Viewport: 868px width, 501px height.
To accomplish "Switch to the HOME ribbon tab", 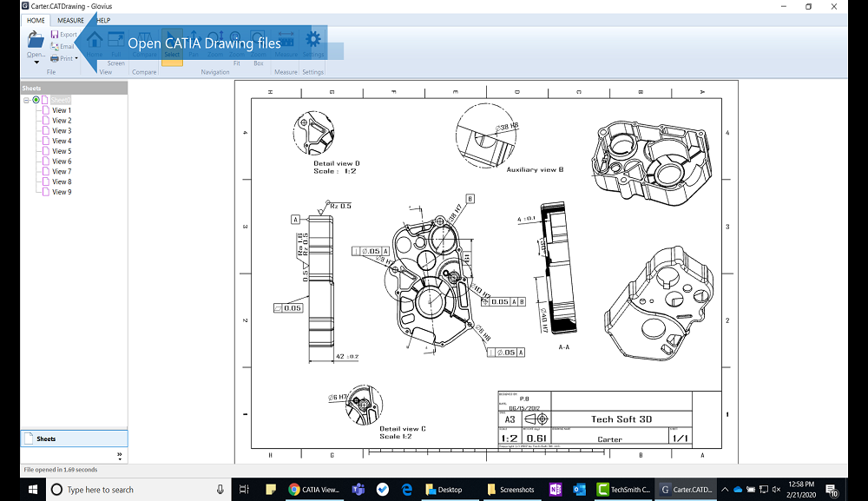I will (36, 21).
